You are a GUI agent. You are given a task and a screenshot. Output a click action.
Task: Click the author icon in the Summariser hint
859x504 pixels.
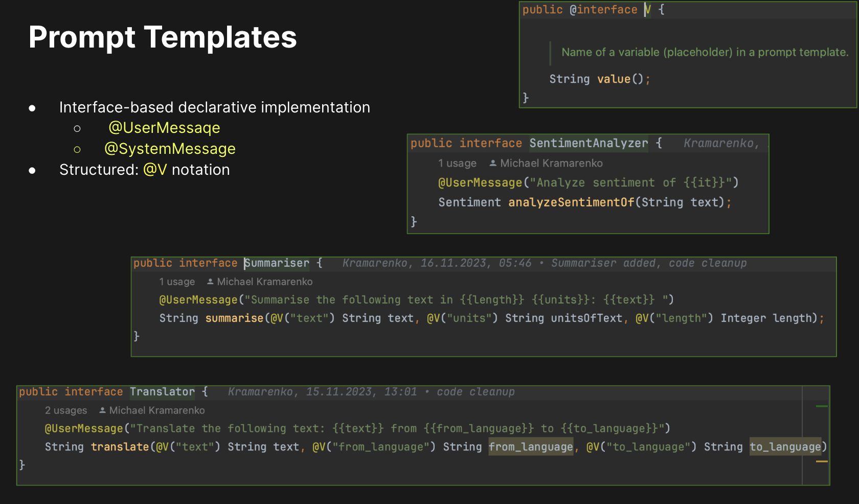210,281
